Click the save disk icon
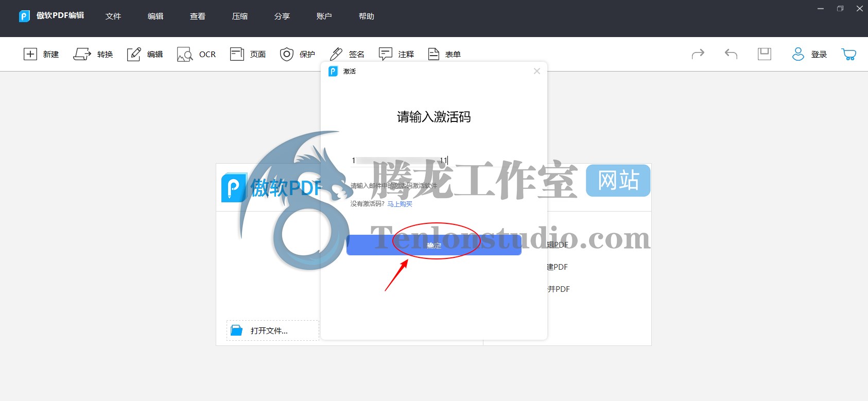Screen dimensions: 868x401 [x=765, y=54]
